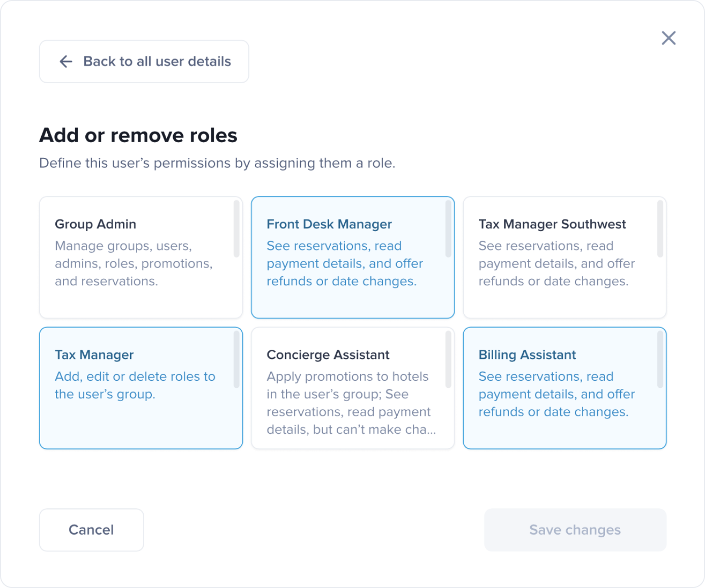Click the Concierge Assistant card scrollbar
This screenshot has width=705, height=588.
(x=448, y=359)
